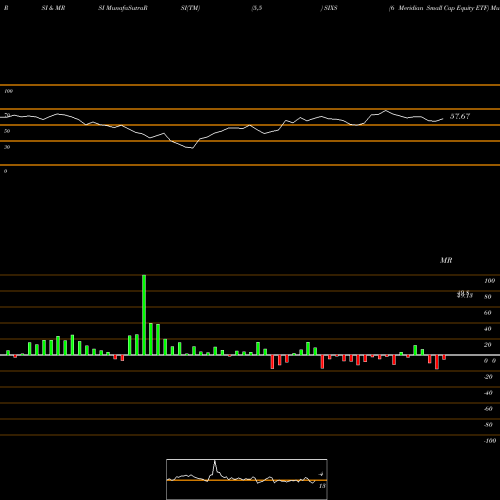Click the SI MunafaSutraR header text
Viewport: 500px width, 500px height.
click(123, 8)
